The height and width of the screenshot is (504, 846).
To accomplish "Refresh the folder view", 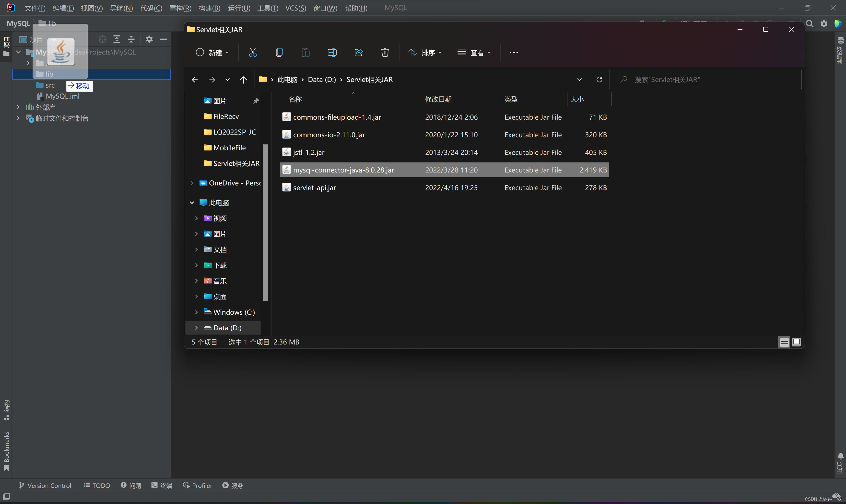I will coord(600,80).
